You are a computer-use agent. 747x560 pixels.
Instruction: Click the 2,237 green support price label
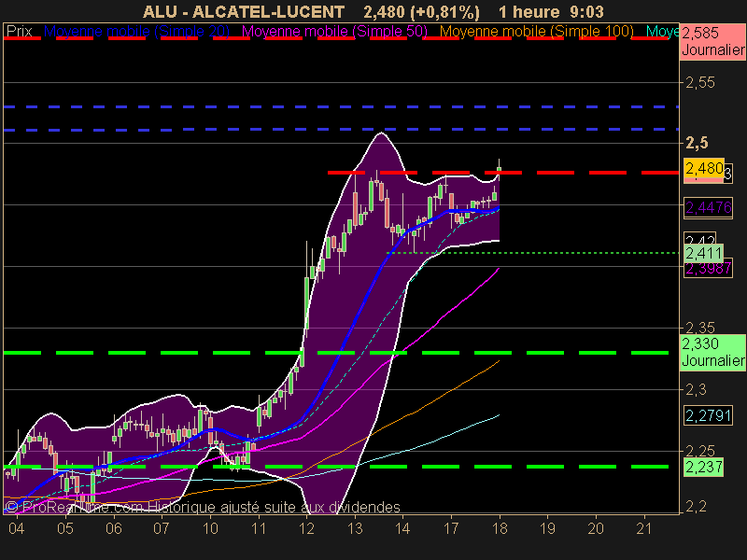pyautogui.click(x=704, y=467)
